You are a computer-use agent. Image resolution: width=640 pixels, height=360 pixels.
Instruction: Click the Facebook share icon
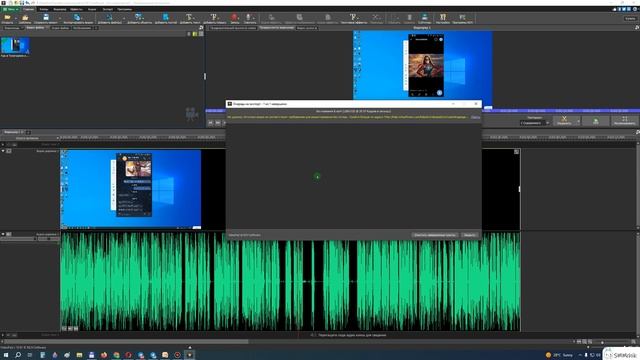[x=619, y=9]
